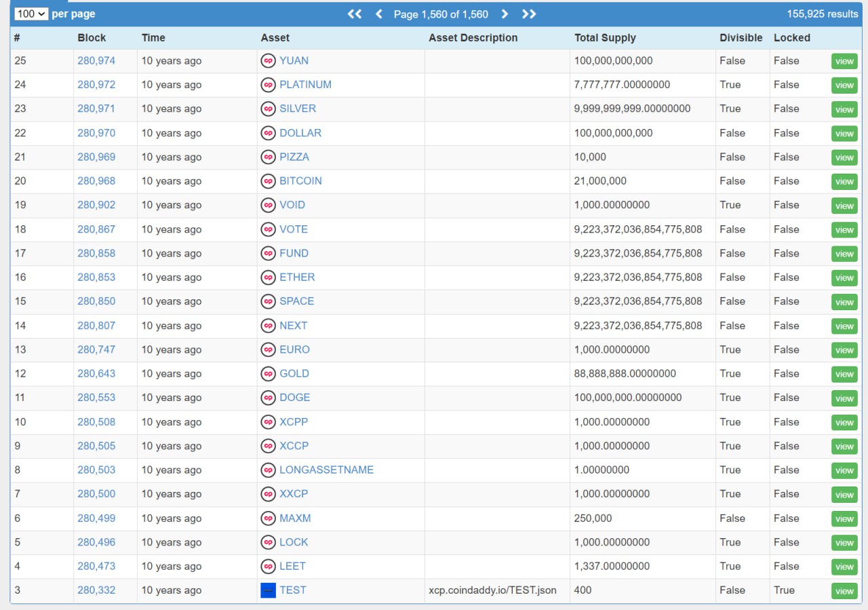Jump to first page with double-left arrows

coord(355,14)
